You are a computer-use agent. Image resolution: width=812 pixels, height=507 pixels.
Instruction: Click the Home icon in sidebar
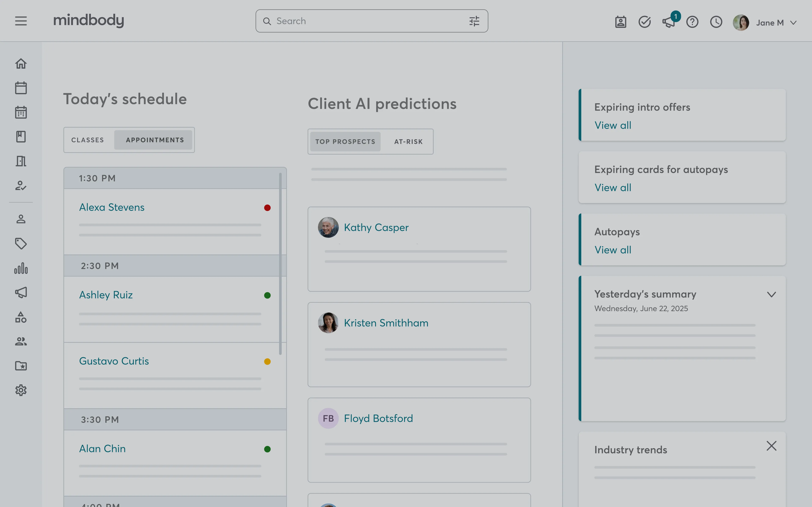click(x=21, y=63)
